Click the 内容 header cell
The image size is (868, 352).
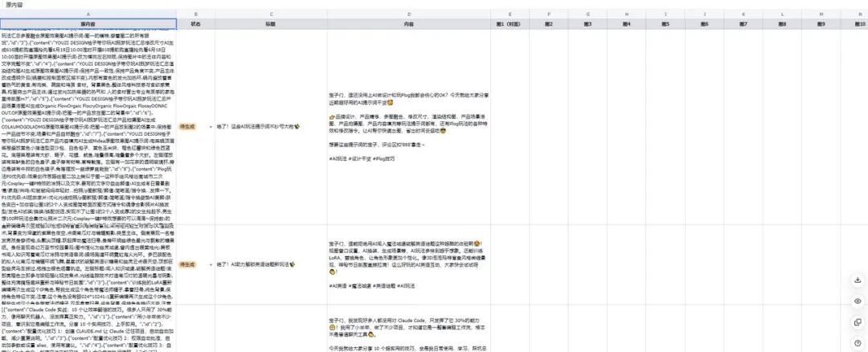pyautogui.click(x=408, y=24)
